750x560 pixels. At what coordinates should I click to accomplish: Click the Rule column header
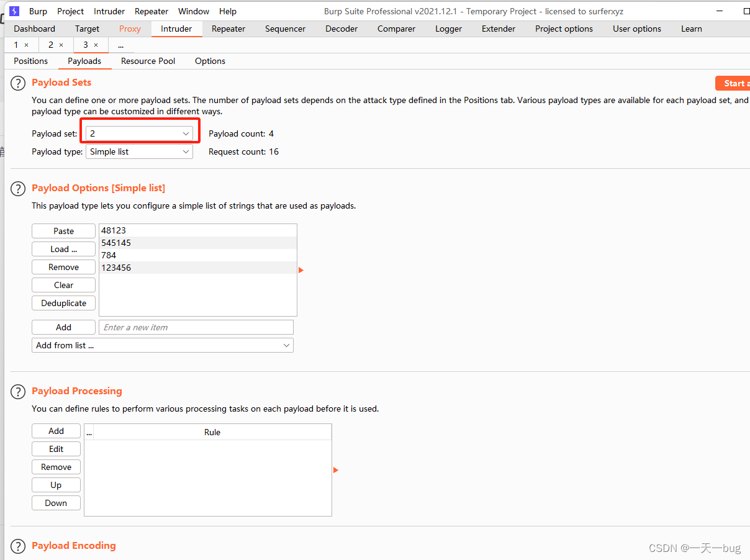pyautogui.click(x=212, y=432)
